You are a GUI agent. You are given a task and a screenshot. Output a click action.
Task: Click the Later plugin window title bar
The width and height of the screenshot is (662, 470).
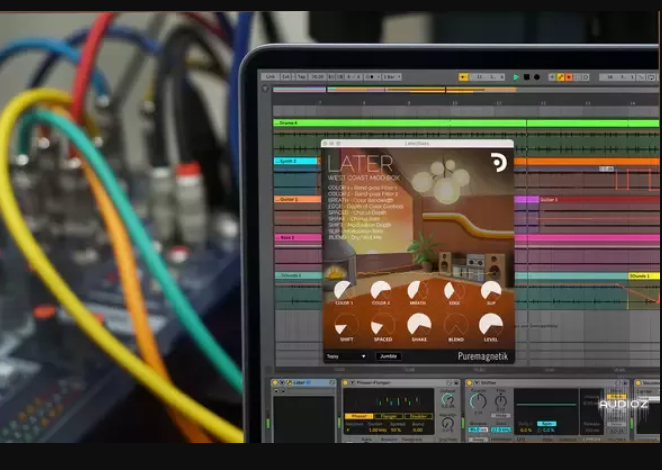point(417,144)
